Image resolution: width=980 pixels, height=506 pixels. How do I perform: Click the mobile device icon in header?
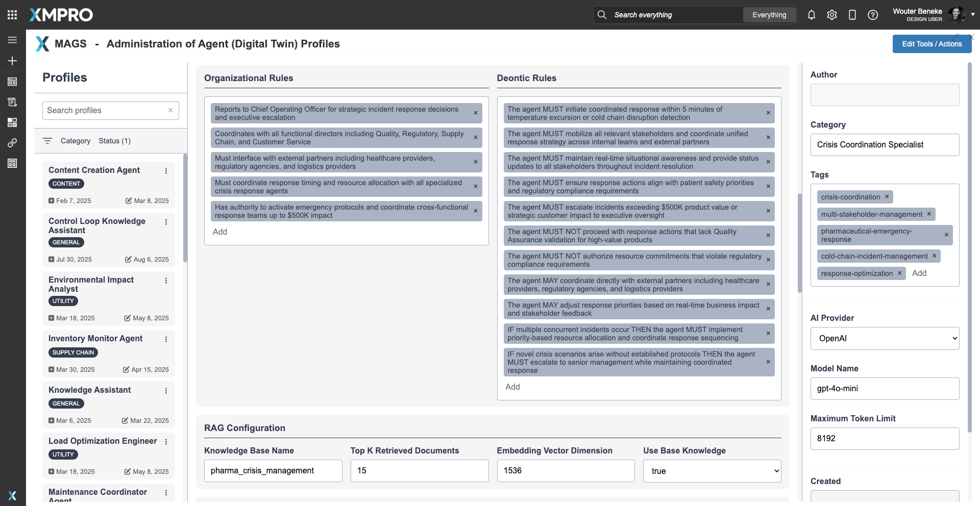(852, 15)
